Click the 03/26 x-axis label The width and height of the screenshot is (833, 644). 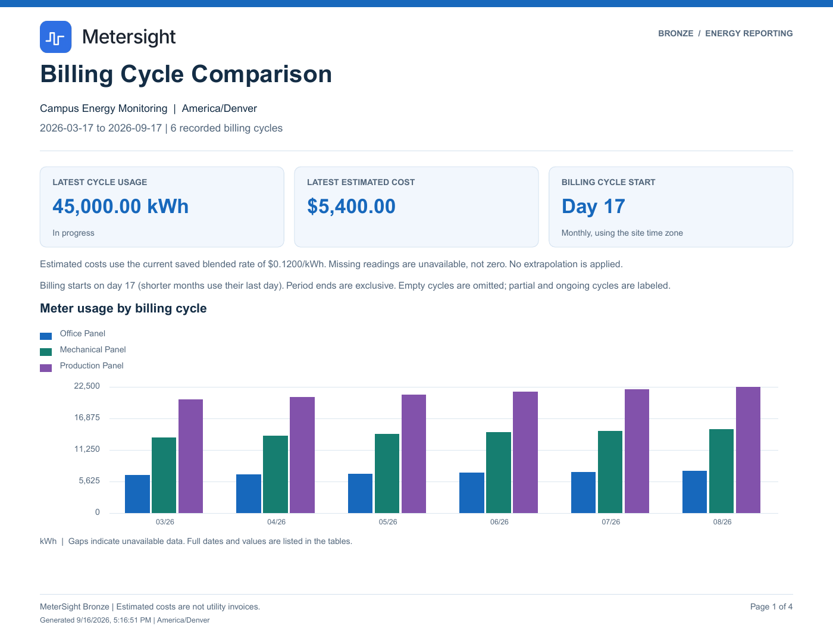pyautogui.click(x=165, y=522)
